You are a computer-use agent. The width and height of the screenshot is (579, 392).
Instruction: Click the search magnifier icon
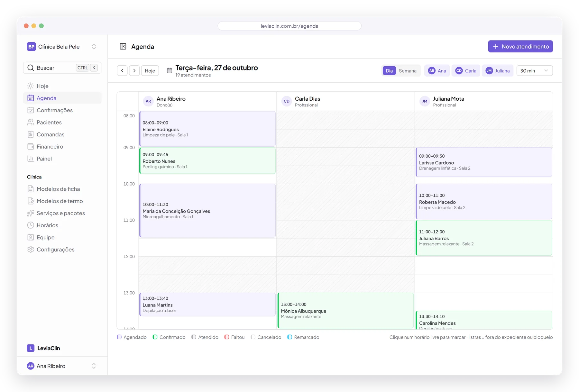click(x=31, y=68)
